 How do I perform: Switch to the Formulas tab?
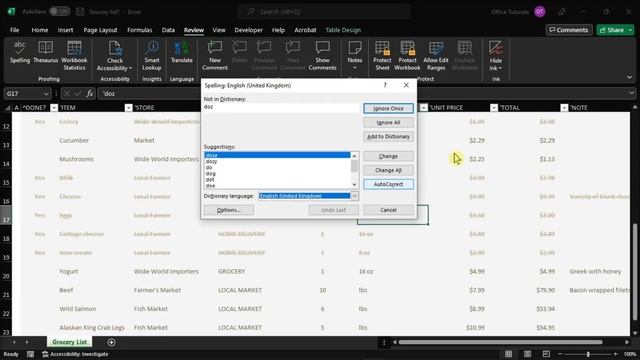(x=140, y=30)
